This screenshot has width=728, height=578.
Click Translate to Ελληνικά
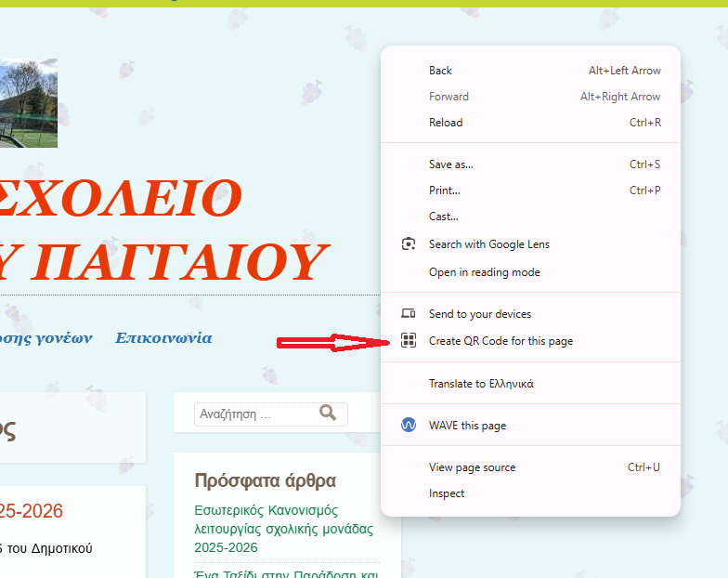481,384
